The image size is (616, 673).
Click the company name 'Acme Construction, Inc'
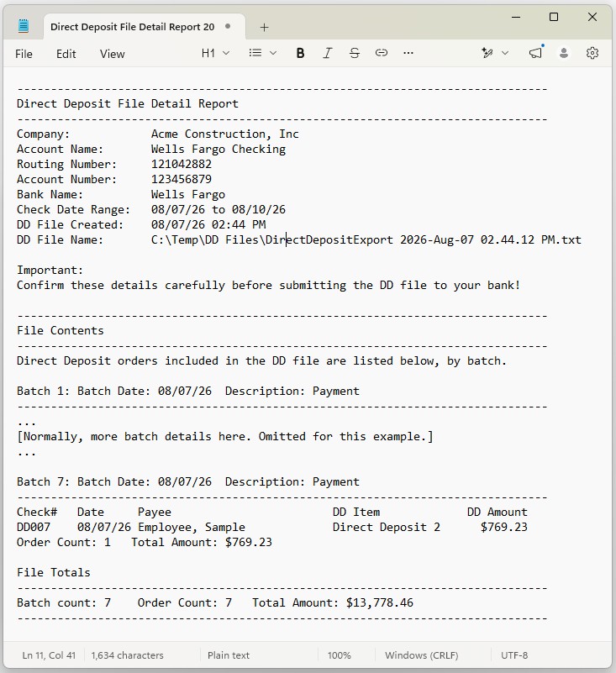click(225, 134)
